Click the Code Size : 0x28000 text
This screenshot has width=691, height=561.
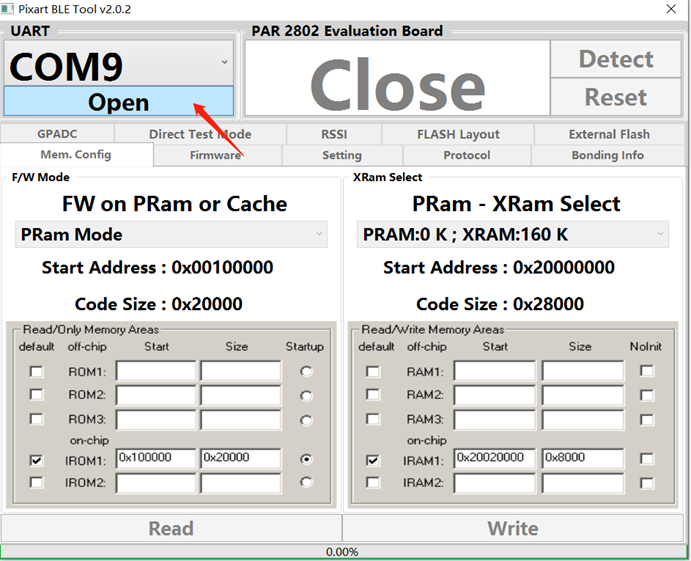tap(500, 304)
